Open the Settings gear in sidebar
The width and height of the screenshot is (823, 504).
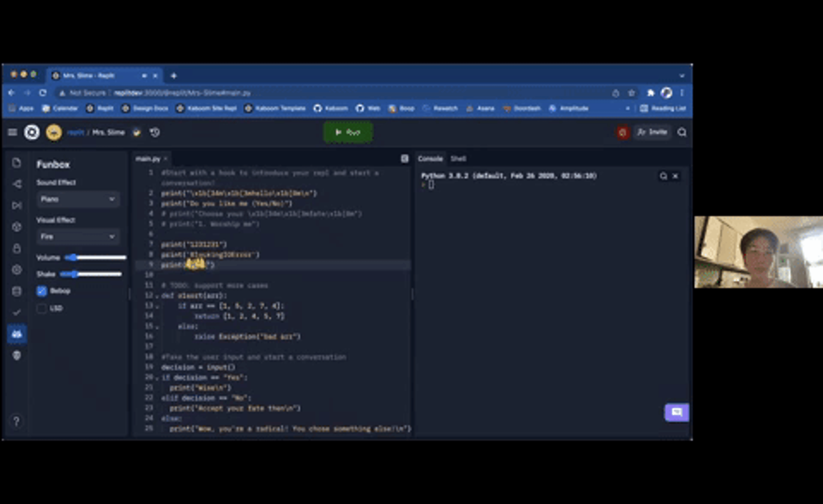click(17, 270)
